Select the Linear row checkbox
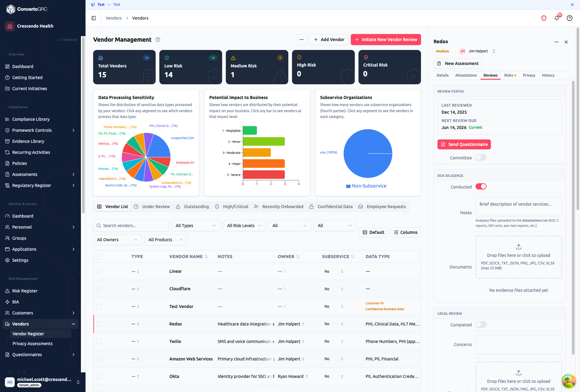The image size is (580, 392). click(99, 271)
